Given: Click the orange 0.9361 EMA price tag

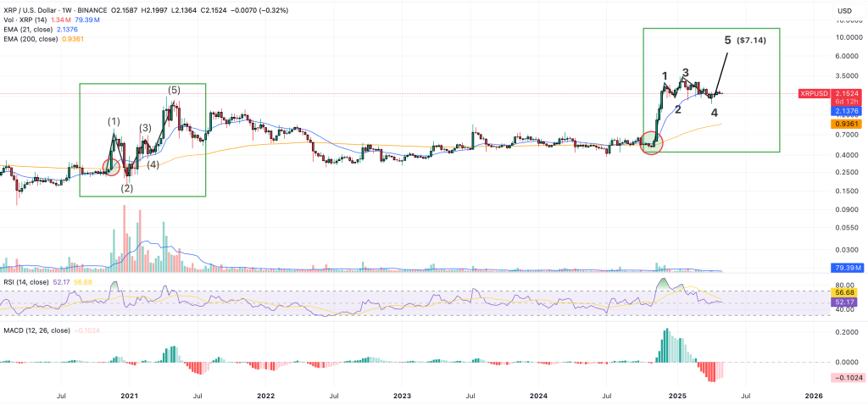Looking at the screenshot, I should click(x=847, y=125).
